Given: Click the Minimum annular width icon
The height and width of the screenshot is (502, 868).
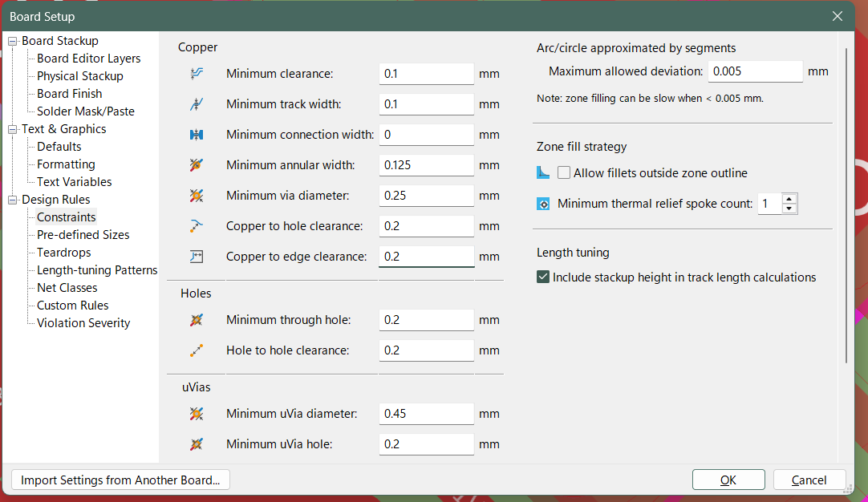Looking at the screenshot, I should (x=197, y=165).
